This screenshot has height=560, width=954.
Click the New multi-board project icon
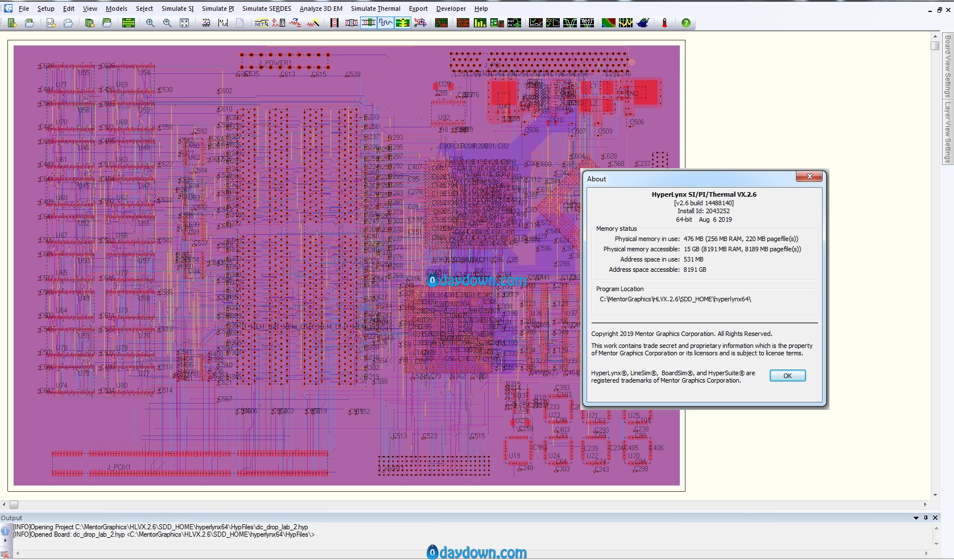click(89, 23)
